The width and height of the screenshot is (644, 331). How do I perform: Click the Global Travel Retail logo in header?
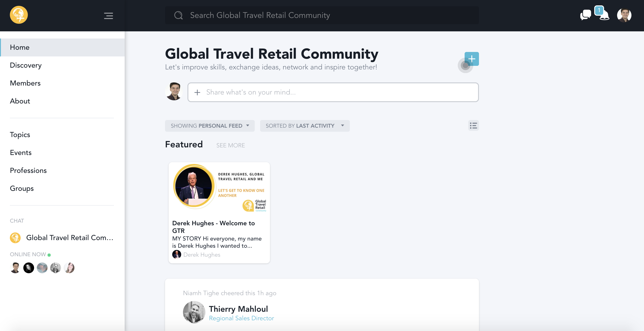pos(19,15)
